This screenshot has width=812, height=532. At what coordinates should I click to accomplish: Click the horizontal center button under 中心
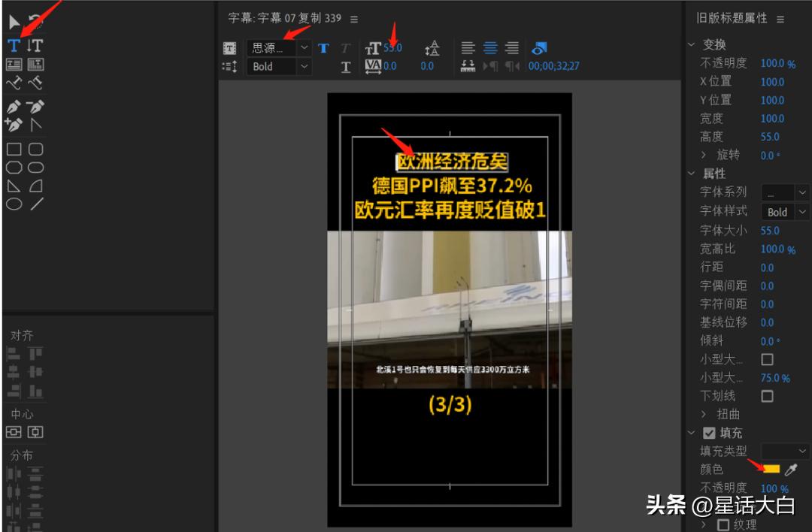(x=13, y=431)
